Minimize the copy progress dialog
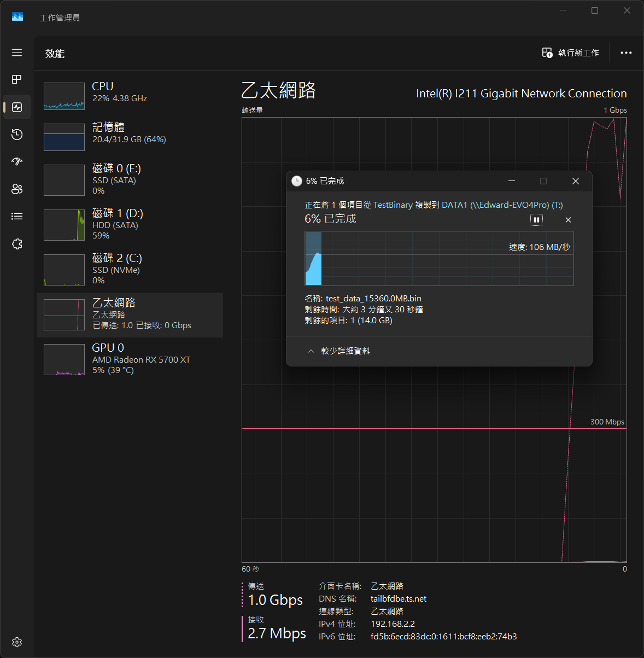The image size is (644, 658). tap(512, 181)
